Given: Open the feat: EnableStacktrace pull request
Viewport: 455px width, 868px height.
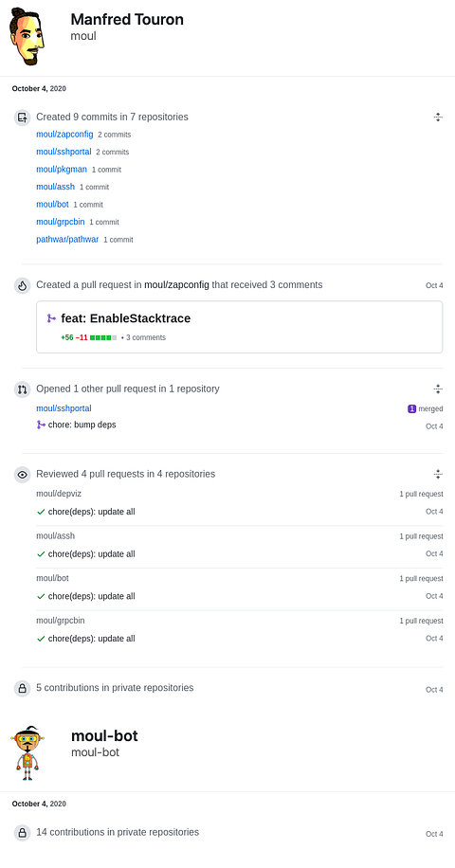Looking at the screenshot, I should pos(126,318).
